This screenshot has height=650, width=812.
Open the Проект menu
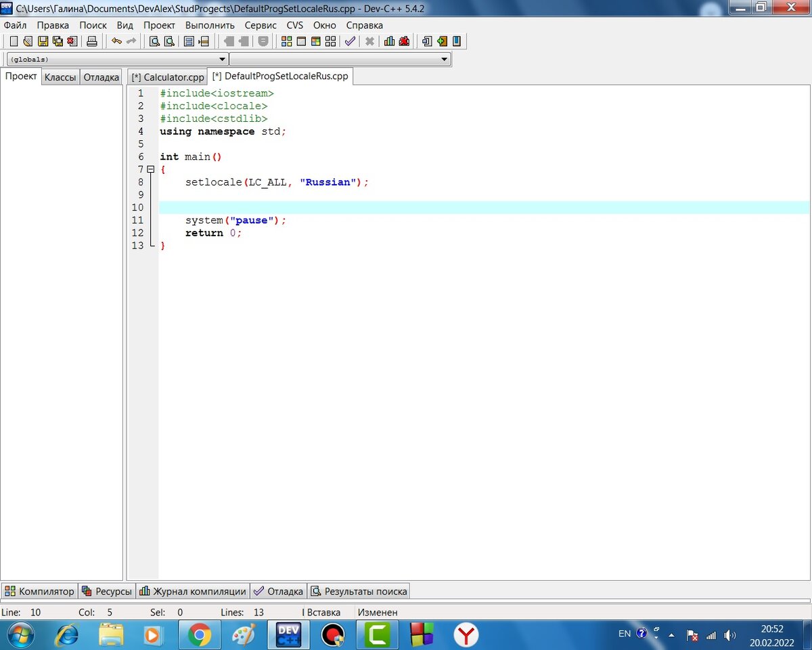pos(160,25)
